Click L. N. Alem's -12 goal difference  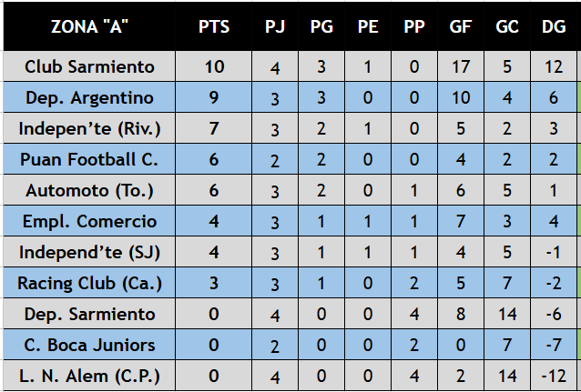[554, 376]
